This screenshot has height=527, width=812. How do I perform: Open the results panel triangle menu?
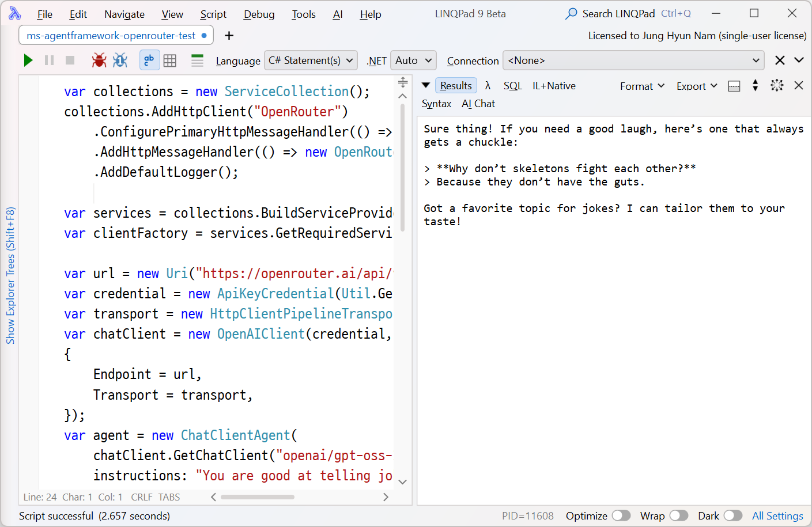(x=426, y=86)
